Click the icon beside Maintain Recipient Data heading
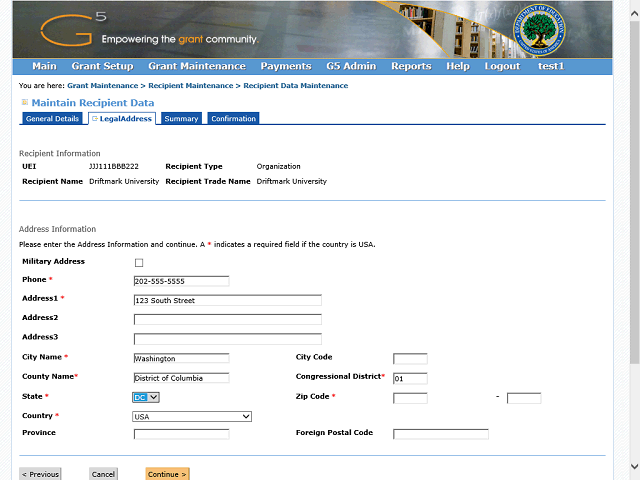 click(x=25, y=102)
